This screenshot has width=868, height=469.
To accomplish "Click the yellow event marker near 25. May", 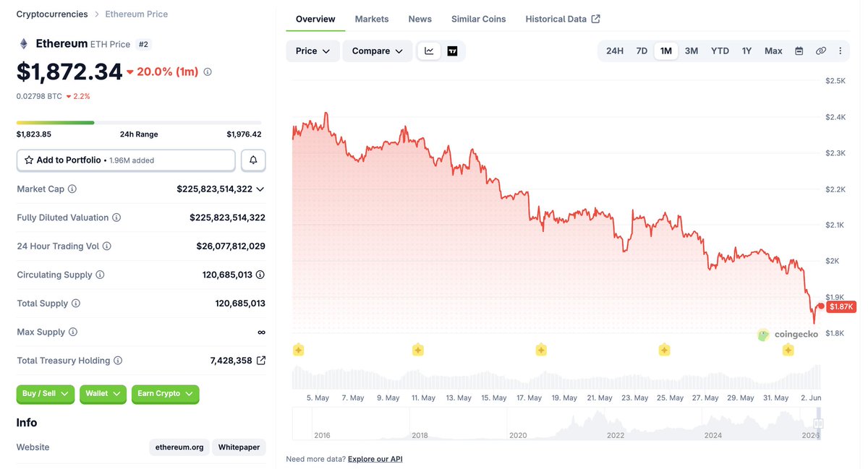I will click(x=664, y=350).
